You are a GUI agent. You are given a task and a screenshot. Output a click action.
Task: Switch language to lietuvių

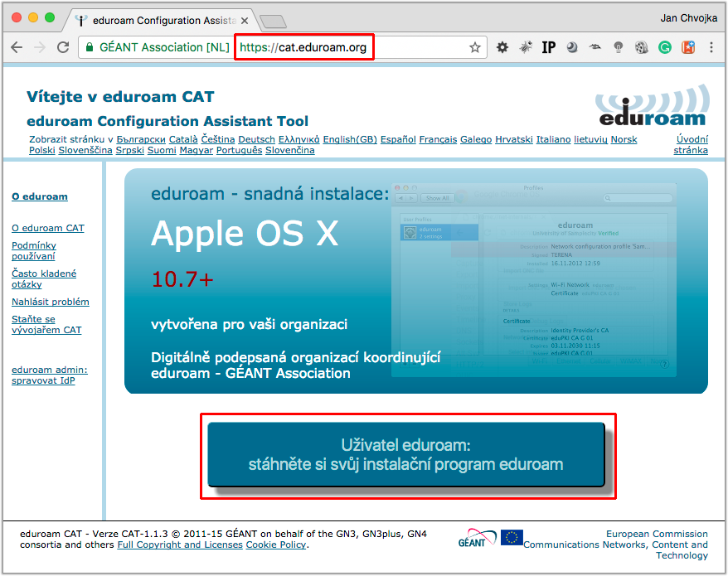pos(590,139)
